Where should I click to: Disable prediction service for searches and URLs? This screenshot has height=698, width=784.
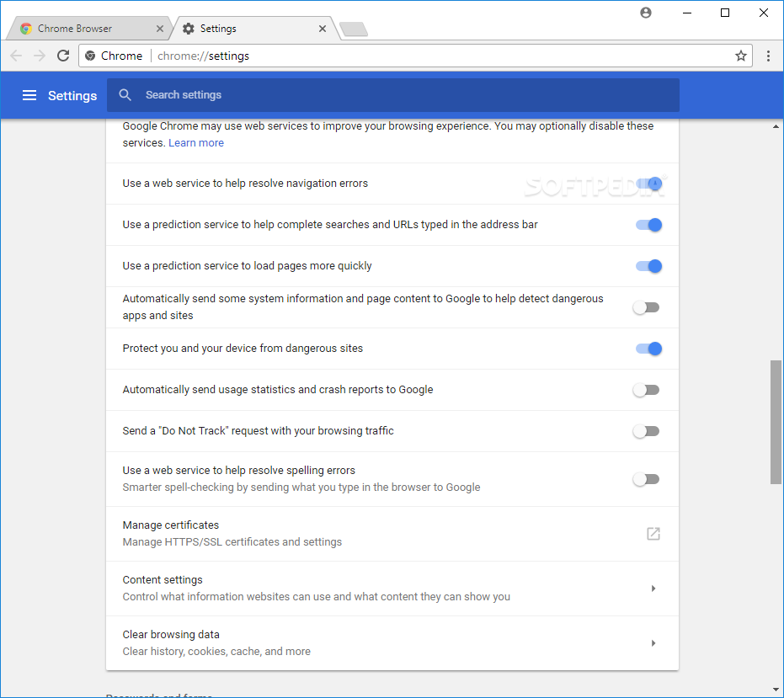click(648, 225)
